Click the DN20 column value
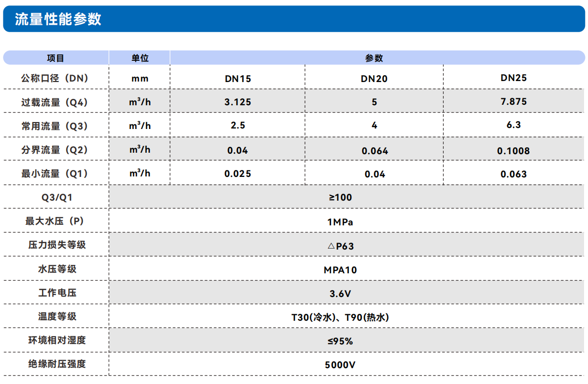 click(x=374, y=79)
